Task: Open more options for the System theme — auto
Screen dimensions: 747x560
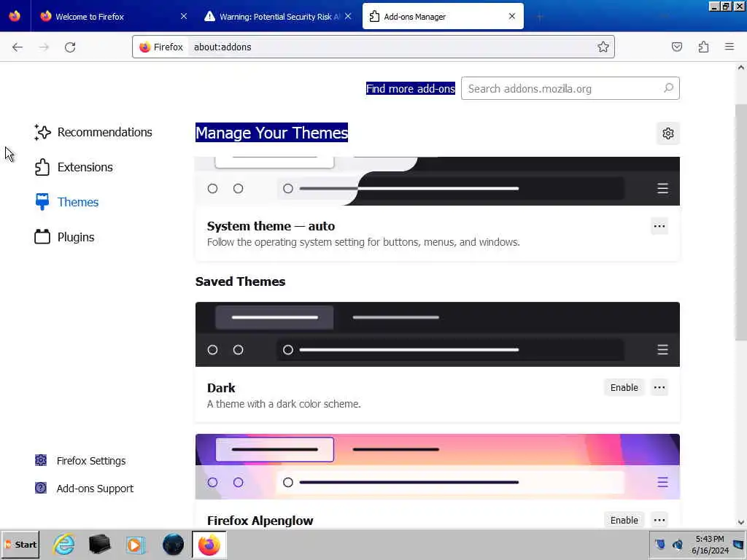Action: click(659, 226)
